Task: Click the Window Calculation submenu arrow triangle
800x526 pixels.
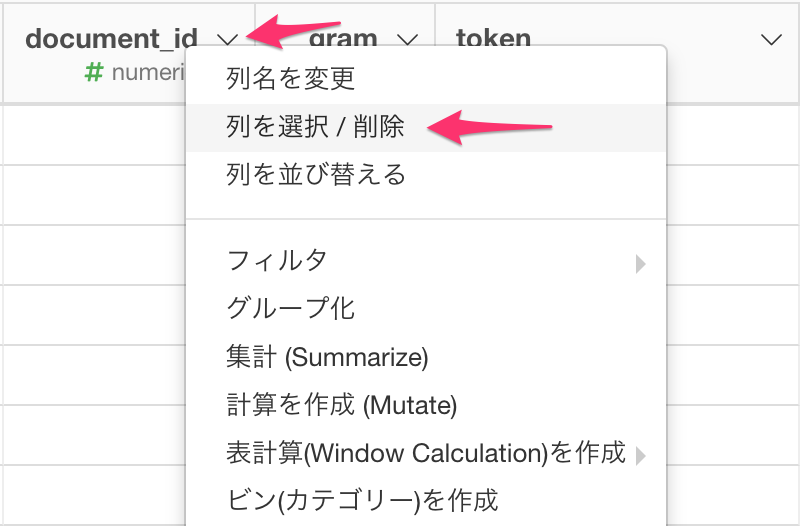Action: point(641,456)
